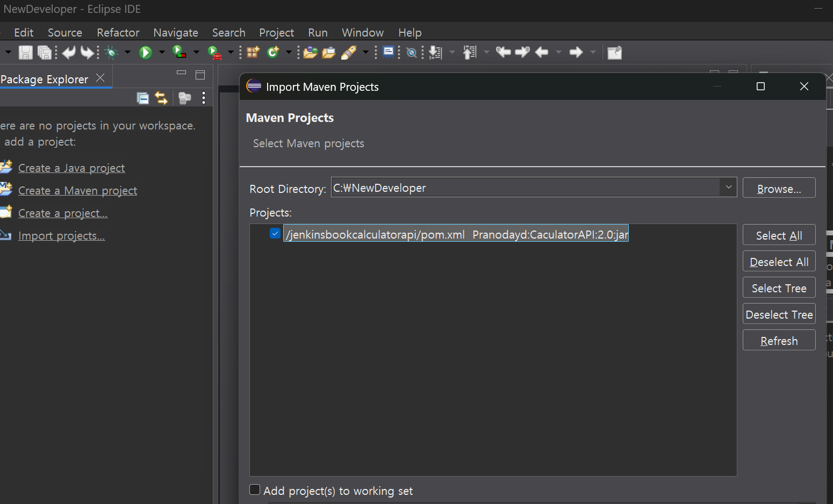Image resolution: width=833 pixels, height=504 pixels.
Task: Enable Add project(s) to working set
Action: click(x=255, y=489)
